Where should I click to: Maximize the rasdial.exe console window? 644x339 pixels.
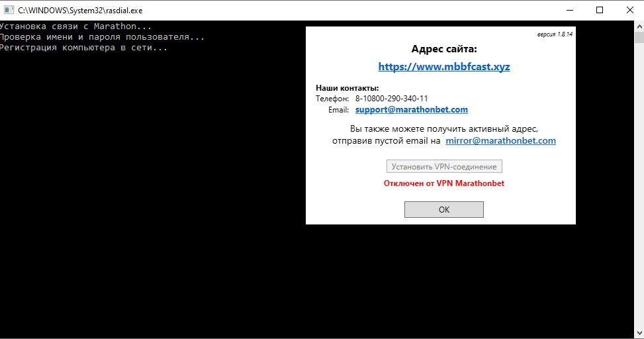600,11
